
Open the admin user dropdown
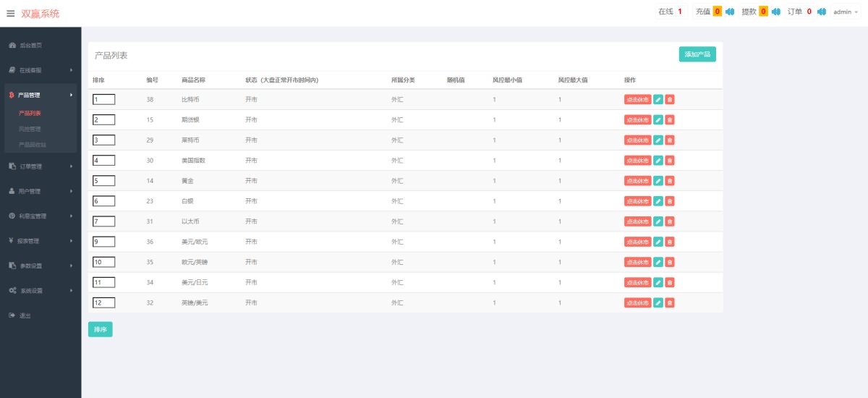(846, 12)
